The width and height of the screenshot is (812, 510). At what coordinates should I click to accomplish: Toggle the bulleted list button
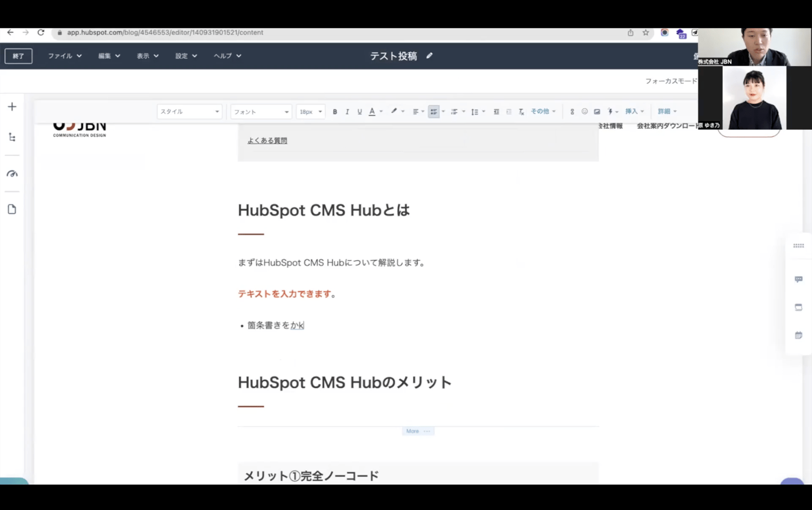pyautogui.click(x=434, y=112)
